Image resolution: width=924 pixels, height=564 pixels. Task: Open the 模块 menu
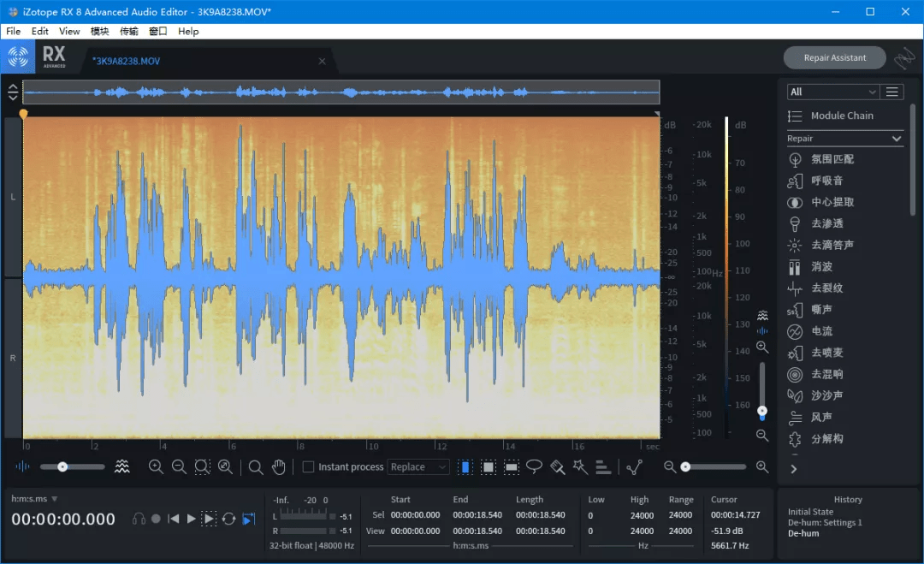point(99,31)
